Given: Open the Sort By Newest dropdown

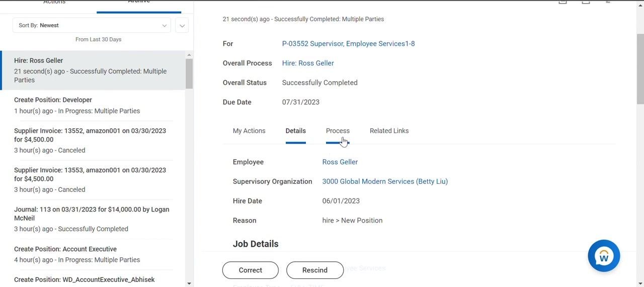Looking at the screenshot, I should click(x=92, y=25).
